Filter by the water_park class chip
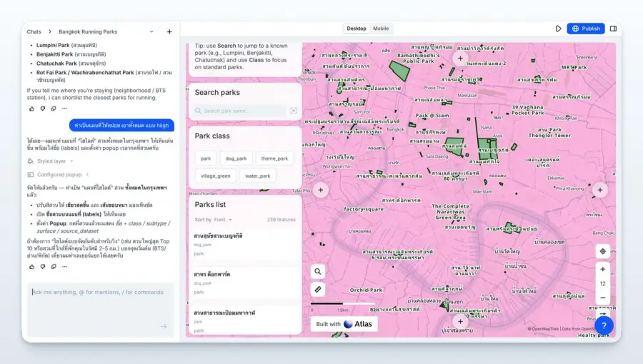The height and width of the screenshot is (364, 643). 257,176
